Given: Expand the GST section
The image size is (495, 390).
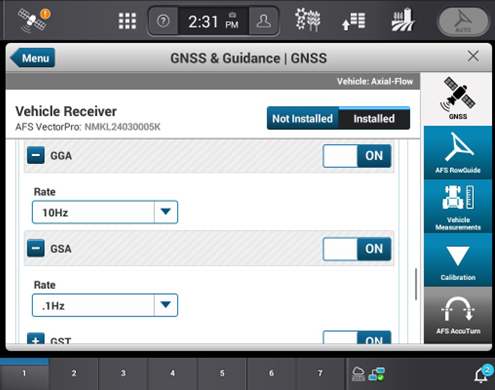Looking at the screenshot, I should point(36,338).
